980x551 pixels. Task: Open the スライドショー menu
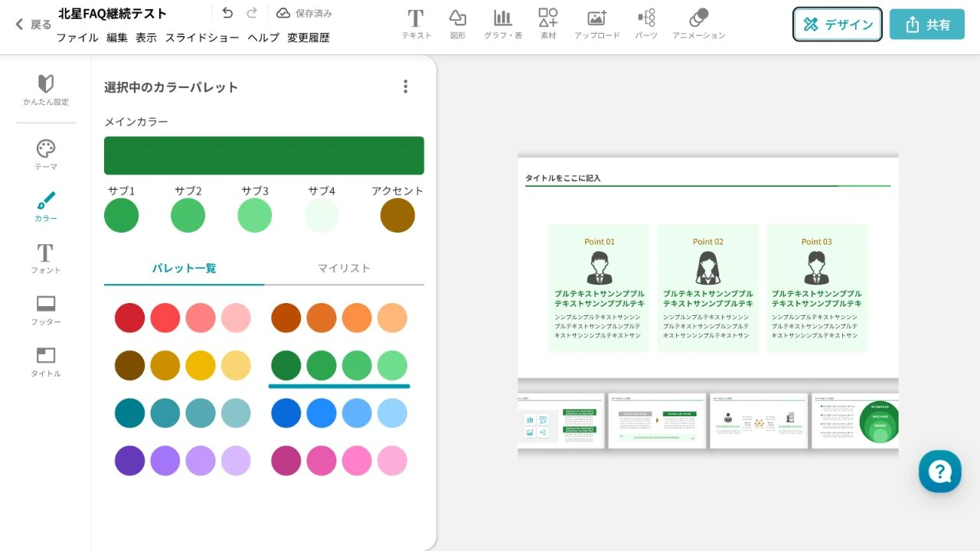click(x=202, y=37)
